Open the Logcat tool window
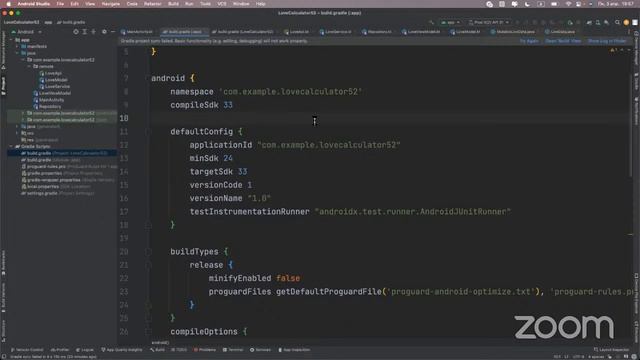Image resolution: width=640 pixels, height=360 pixels. (84, 350)
